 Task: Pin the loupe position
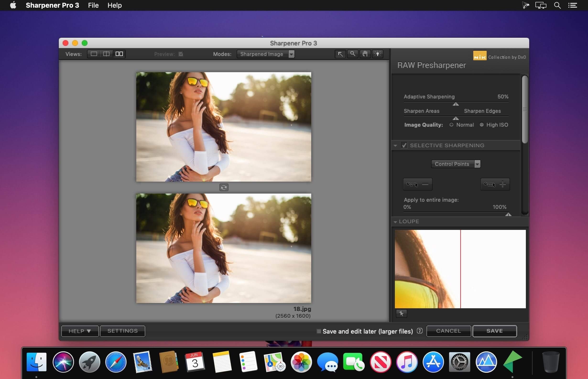click(x=401, y=314)
